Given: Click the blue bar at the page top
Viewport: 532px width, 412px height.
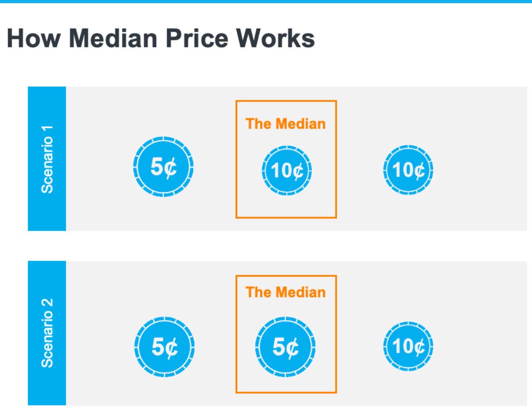Looking at the screenshot, I should click(266, 1).
